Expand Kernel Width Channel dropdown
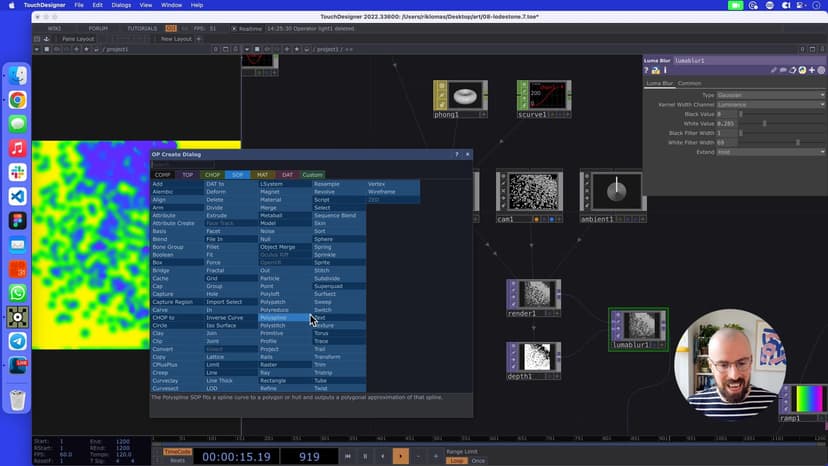Image resolution: width=828 pixels, height=466 pixels. (771, 104)
